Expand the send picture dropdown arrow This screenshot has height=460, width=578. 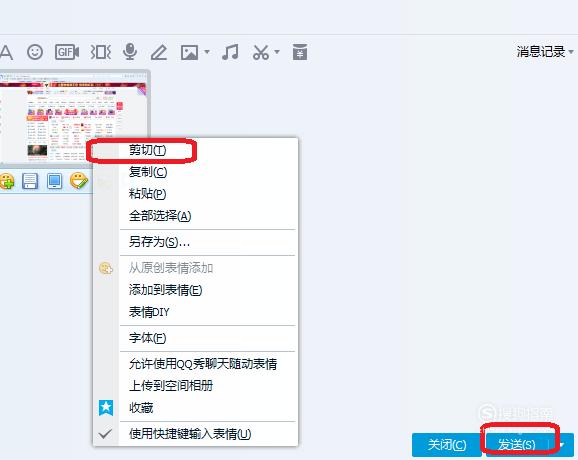[207, 52]
